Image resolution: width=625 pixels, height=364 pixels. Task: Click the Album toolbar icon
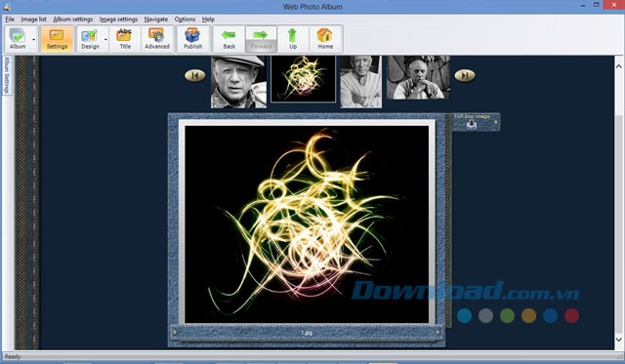point(18,39)
